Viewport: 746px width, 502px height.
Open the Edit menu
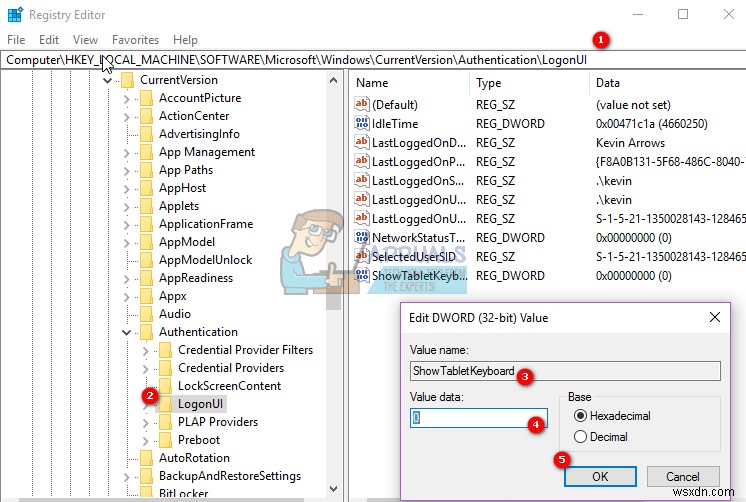click(x=49, y=39)
